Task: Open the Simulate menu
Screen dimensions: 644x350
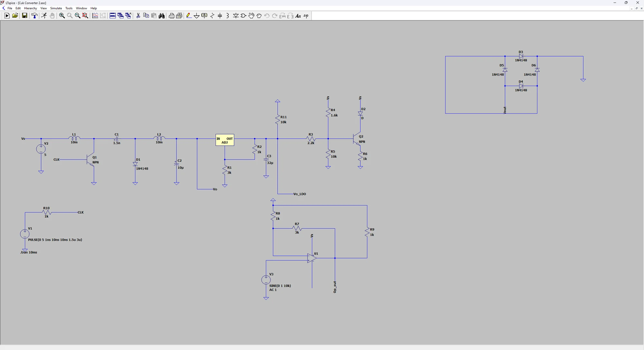Action: 56,8
